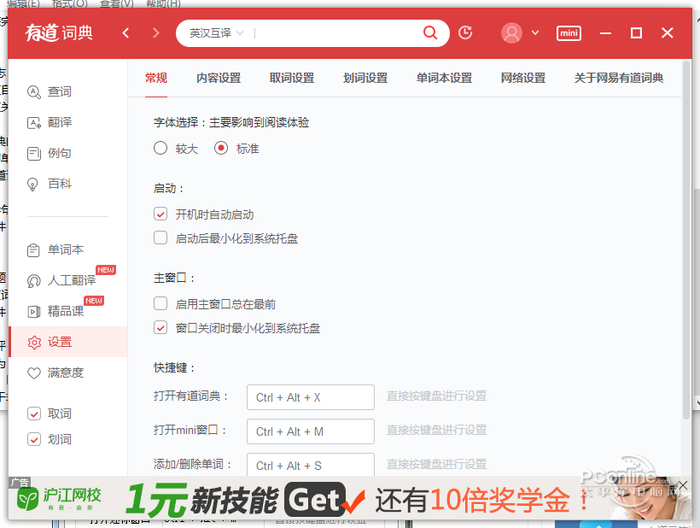Open the 单词本 wordbook sidebar item
This screenshot has width=700, height=528.
click(55, 249)
